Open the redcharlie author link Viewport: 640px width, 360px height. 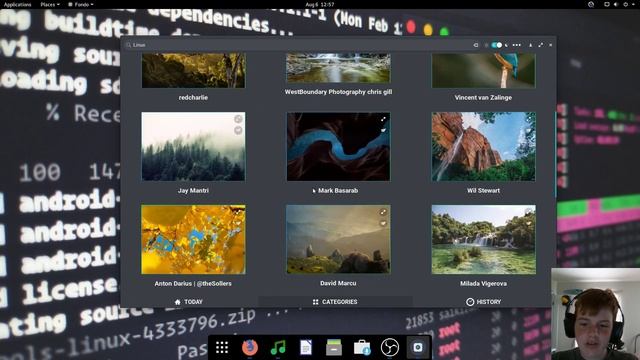coord(193,98)
